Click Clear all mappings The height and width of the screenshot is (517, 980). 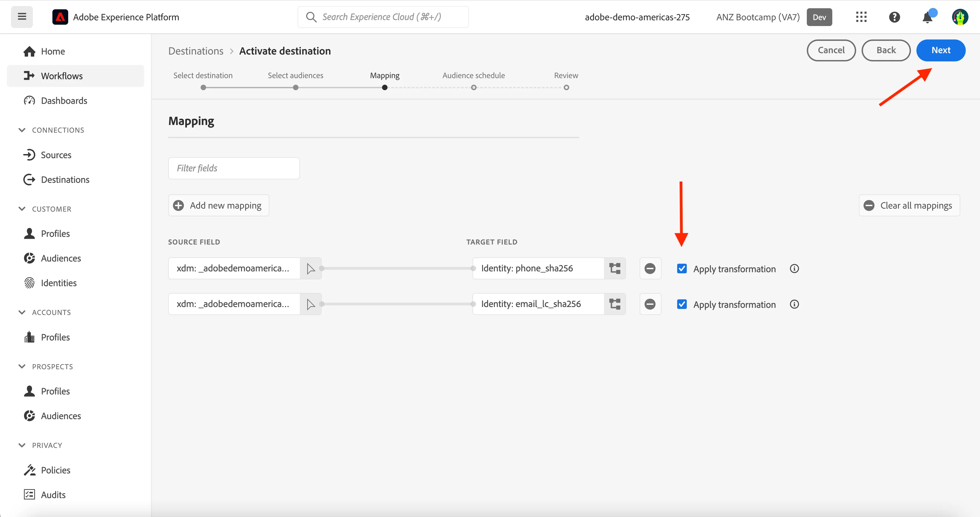point(909,205)
